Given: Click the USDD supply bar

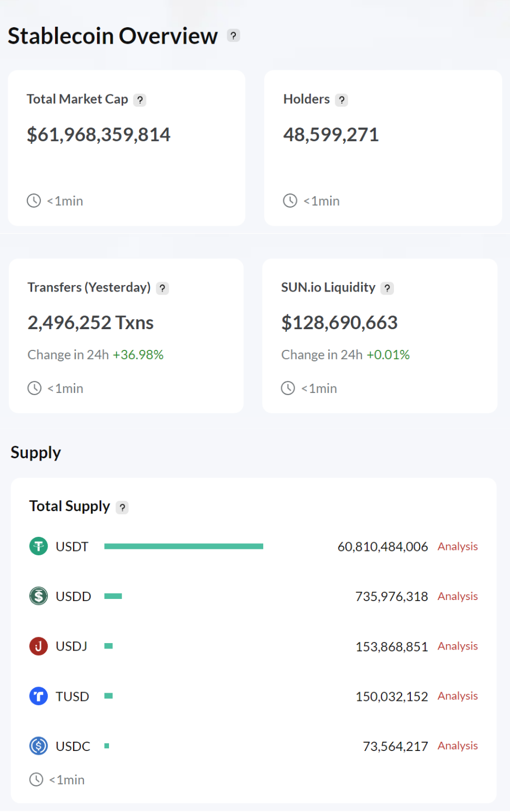Looking at the screenshot, I should [x=113, y=596].
